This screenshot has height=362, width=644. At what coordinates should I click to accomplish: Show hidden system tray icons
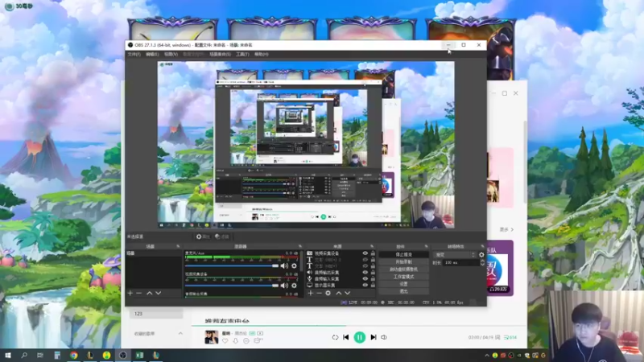[487, 356]
